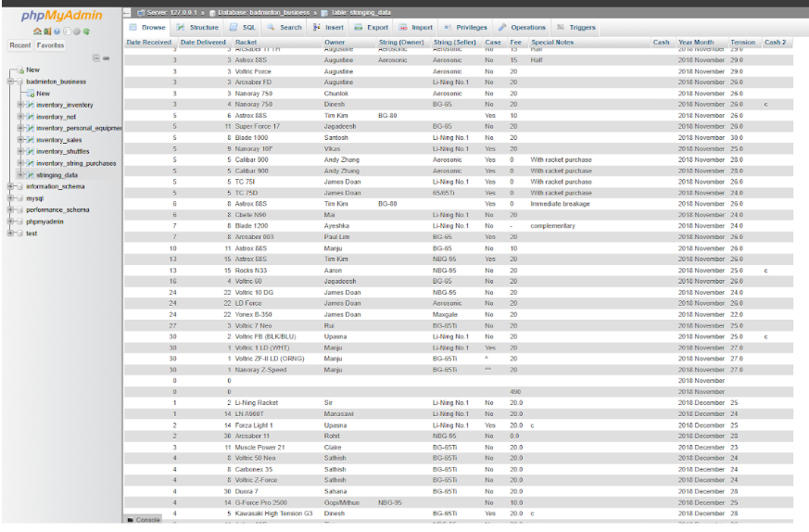Image resolution: width=809 pixels, height=532 pixels.
Task: Click the top-level New database entry
Action: 33,70
